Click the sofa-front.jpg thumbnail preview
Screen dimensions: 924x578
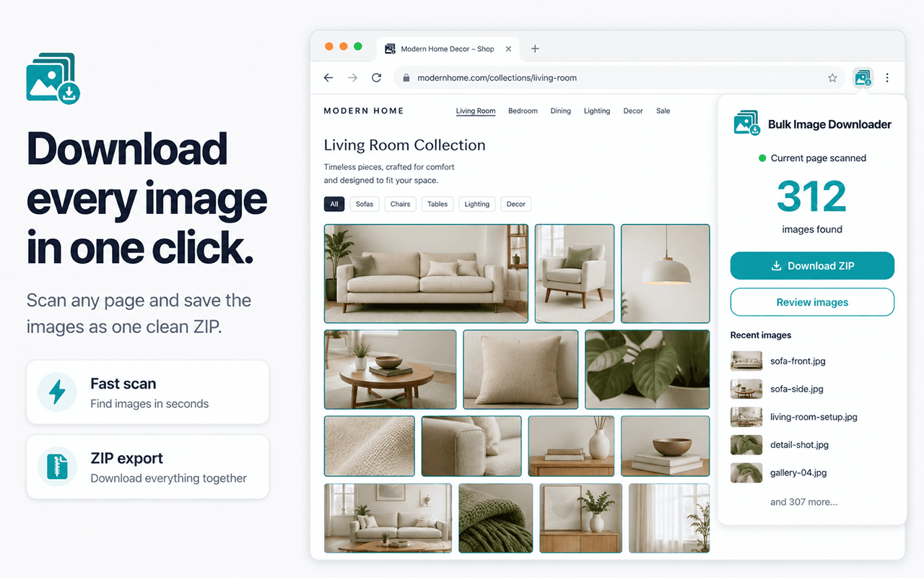(x=746, y=361)
